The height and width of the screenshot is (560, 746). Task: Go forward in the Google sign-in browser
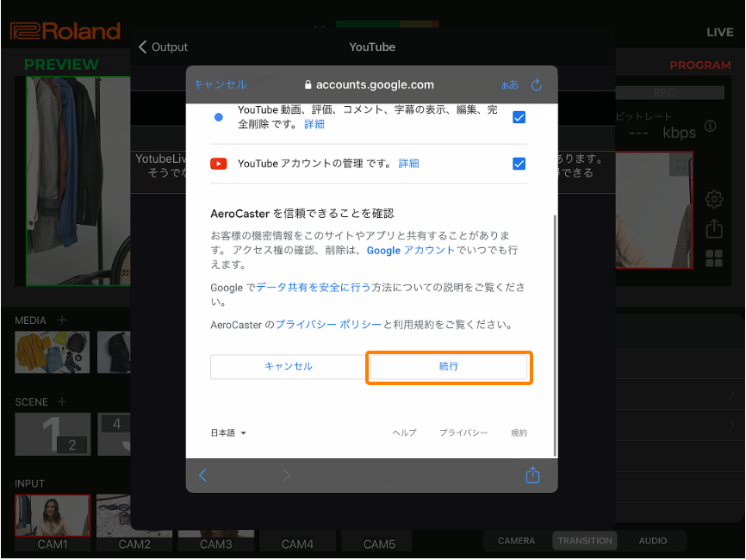[x=286, y=475]
